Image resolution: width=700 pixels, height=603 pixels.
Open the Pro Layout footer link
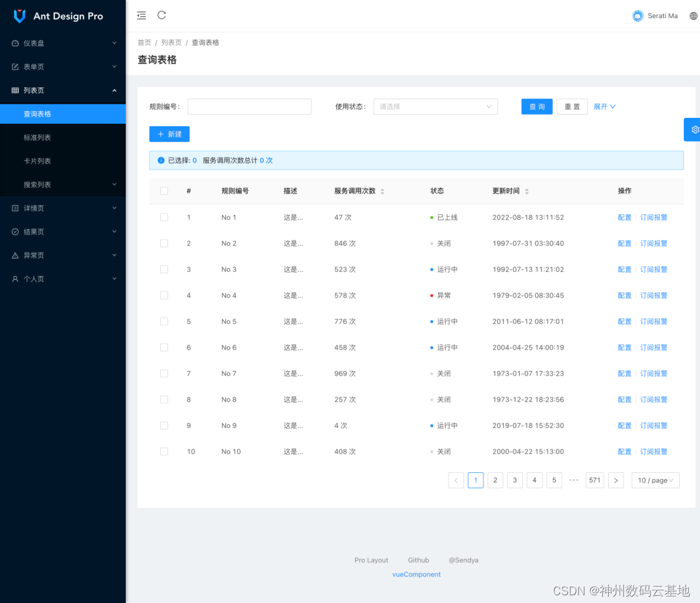click(371, 560)
